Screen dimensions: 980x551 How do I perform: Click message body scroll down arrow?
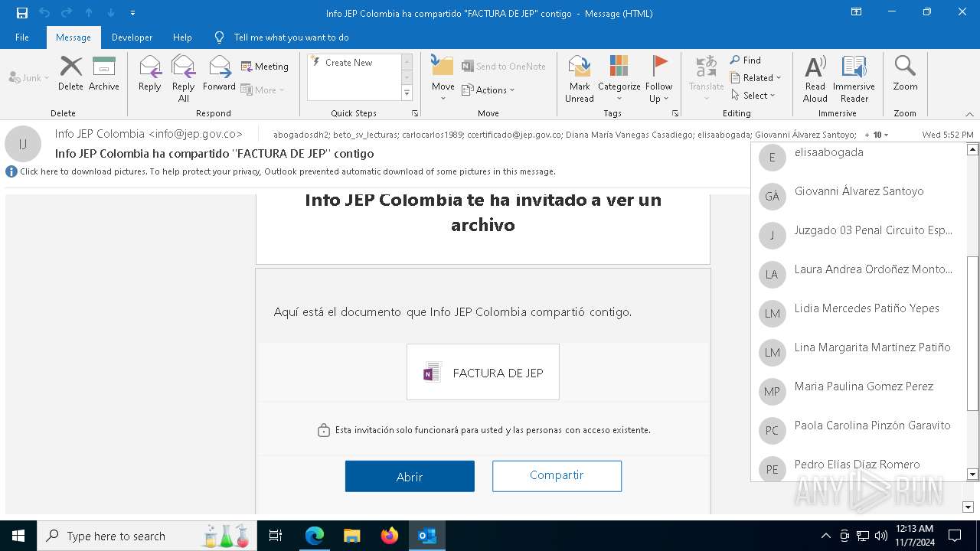(x=968, y=507)
